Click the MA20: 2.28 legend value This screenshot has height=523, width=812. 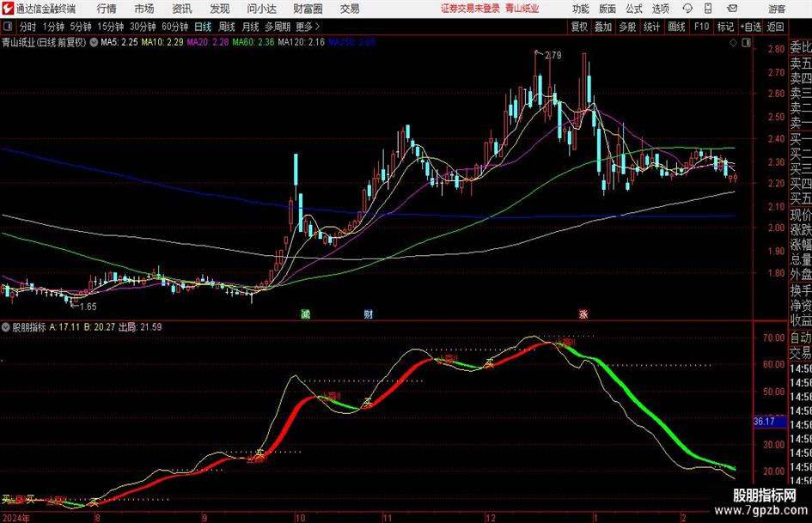click(x=208, y=42)
